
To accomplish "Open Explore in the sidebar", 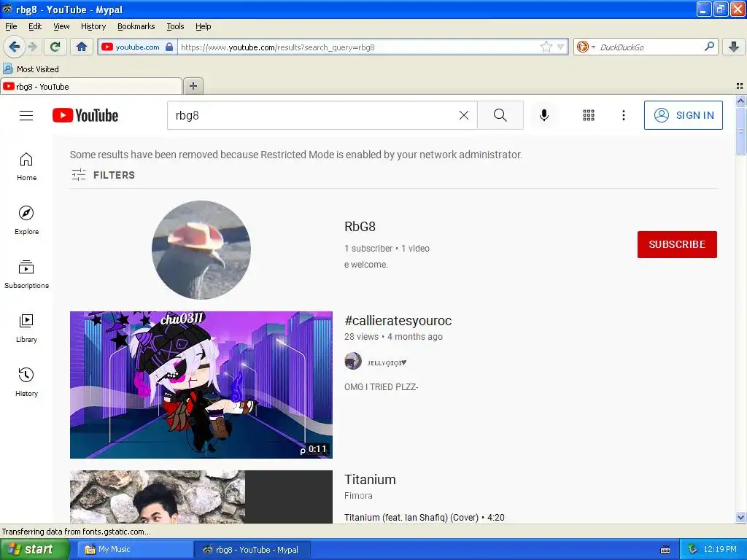I will [x=26, y=220].
